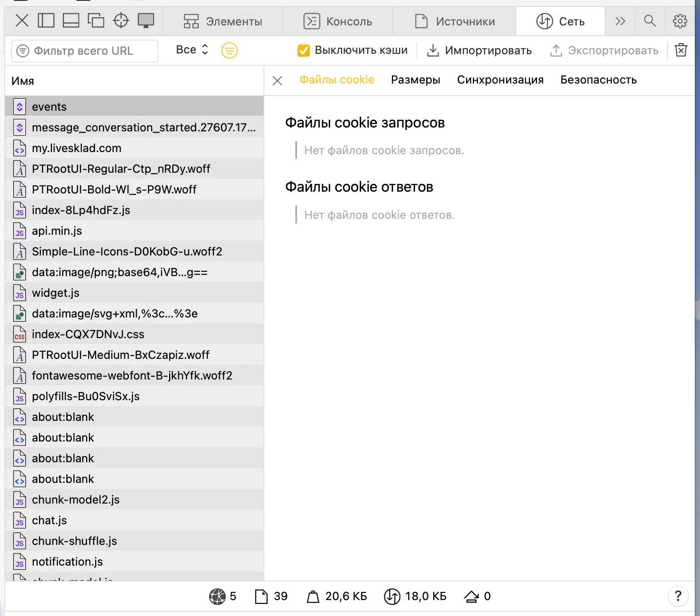Dock Web Inspector to the left side
Viewport: 700px width, 616px height.
pos(46,21)
